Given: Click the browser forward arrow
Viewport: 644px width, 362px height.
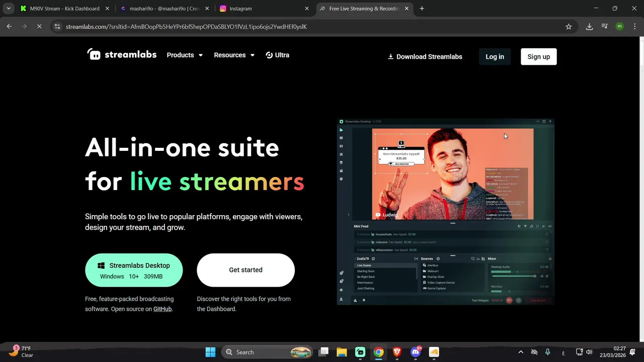Looking at the screenshot, I should (24, 27).
